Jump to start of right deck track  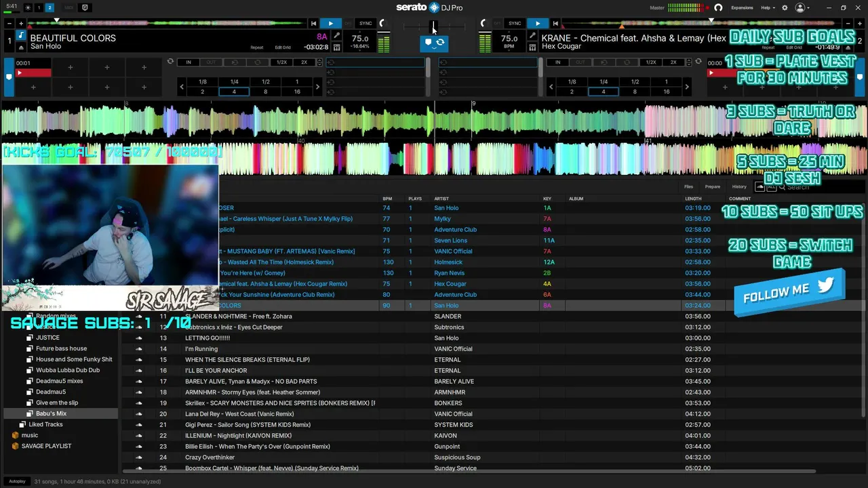pos(555,24)
